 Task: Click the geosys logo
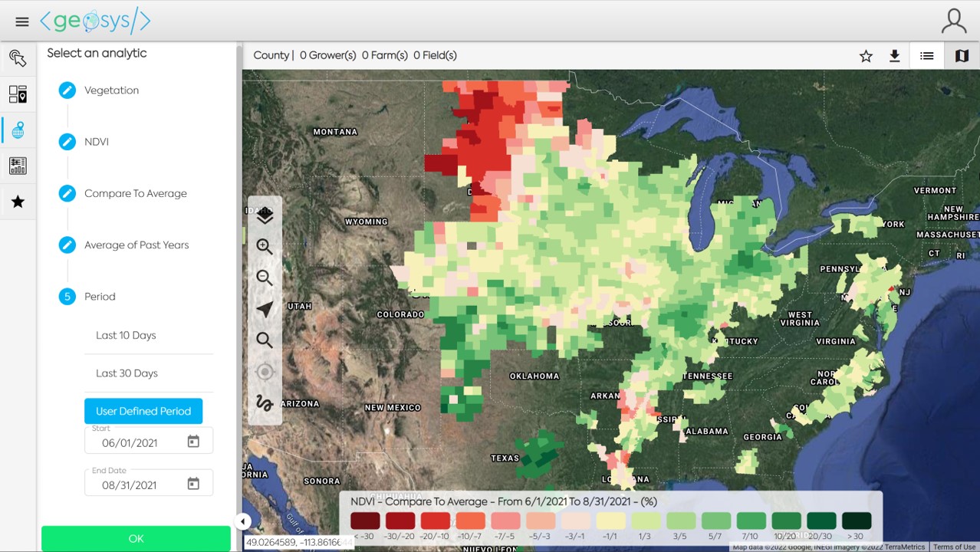tap(95, 21)
